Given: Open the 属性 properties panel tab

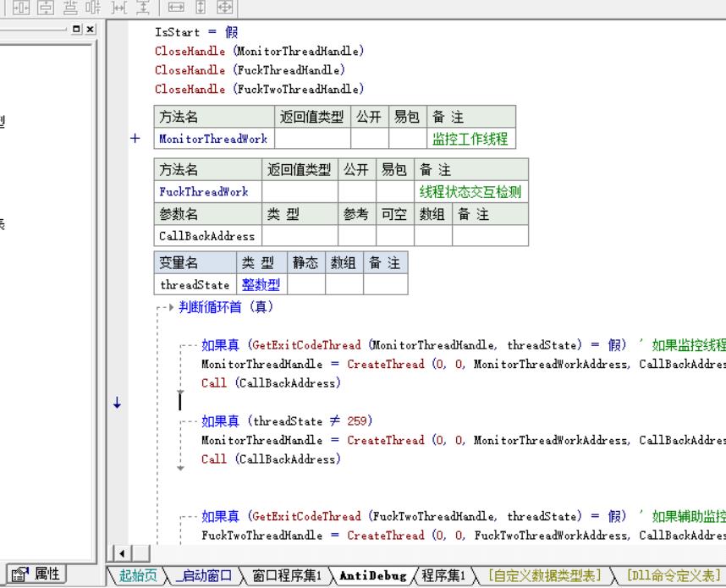Looking at the screenshot, I should point(36,574).
